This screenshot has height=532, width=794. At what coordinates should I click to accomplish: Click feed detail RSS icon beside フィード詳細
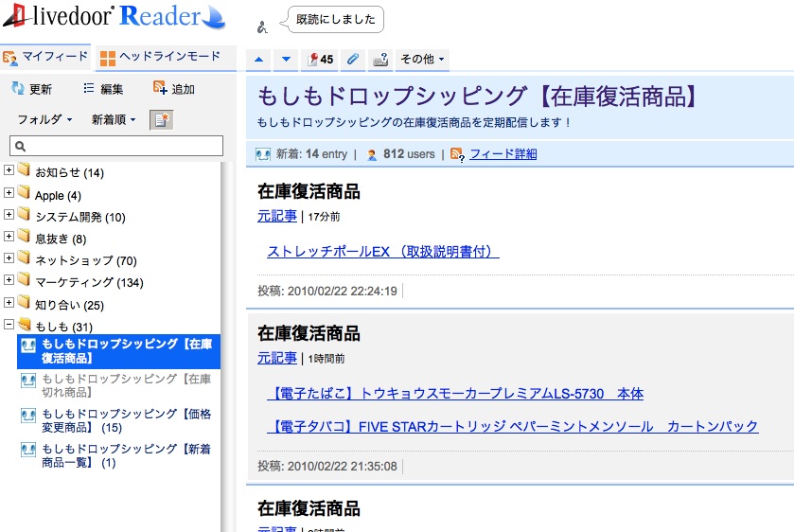[x=457, y=154]
